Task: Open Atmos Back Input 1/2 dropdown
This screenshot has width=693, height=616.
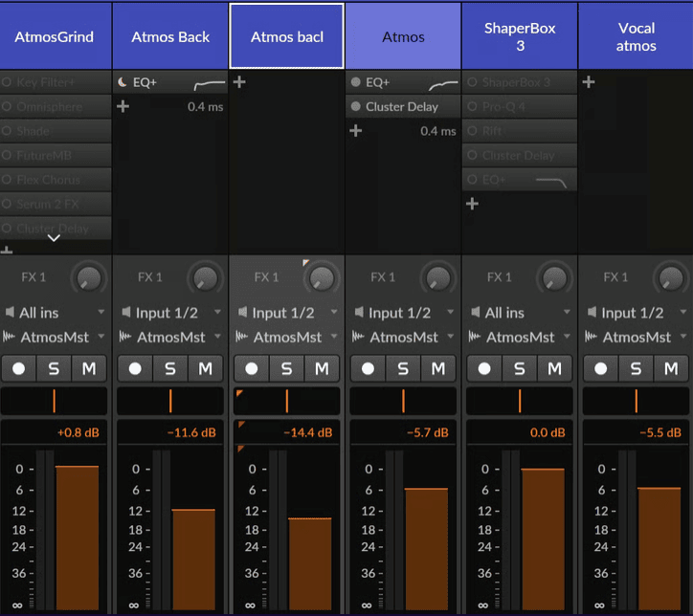Action: tap(171, 312)
